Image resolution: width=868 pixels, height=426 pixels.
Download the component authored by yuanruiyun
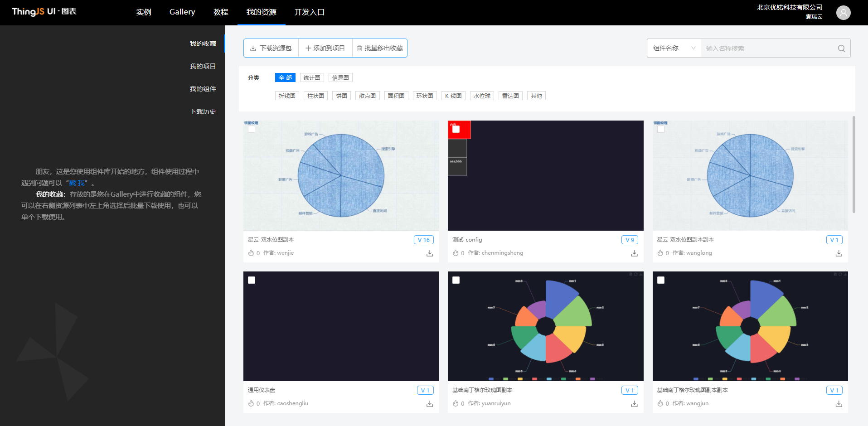(x=634, y=404)
